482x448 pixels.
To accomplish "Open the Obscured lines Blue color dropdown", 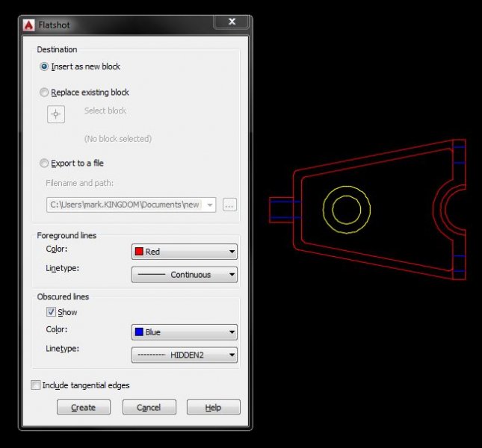I will pos(185,332).
